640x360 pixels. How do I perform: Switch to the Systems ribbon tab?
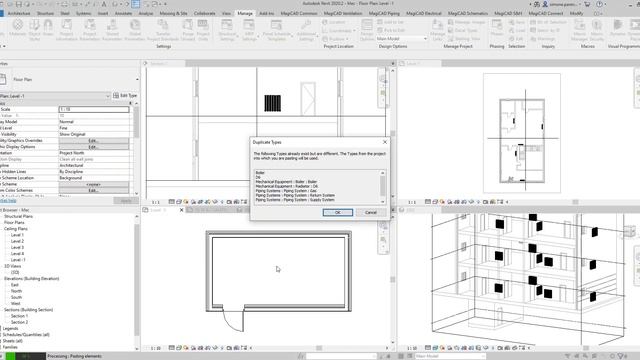click(x=83, y=13)
